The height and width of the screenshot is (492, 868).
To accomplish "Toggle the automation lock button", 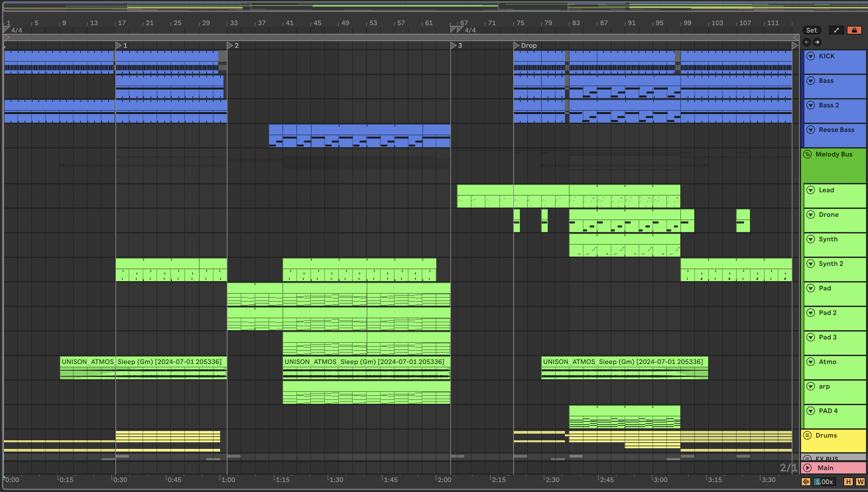I will click(854, 30).
